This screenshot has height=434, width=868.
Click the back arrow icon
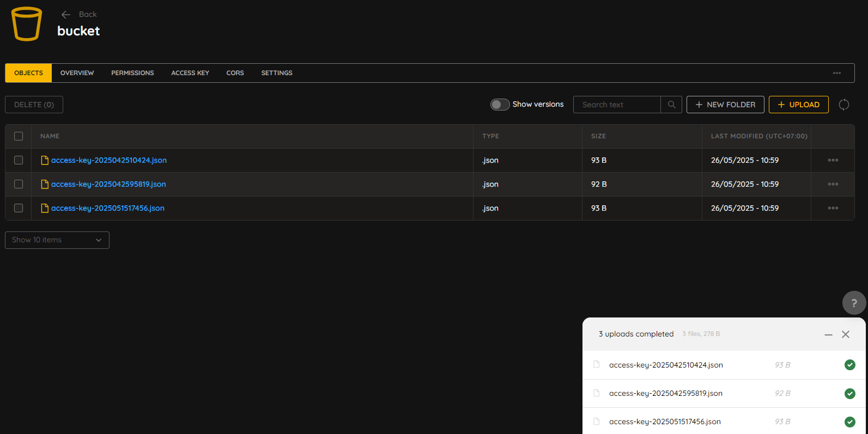(x=66, y=15)
